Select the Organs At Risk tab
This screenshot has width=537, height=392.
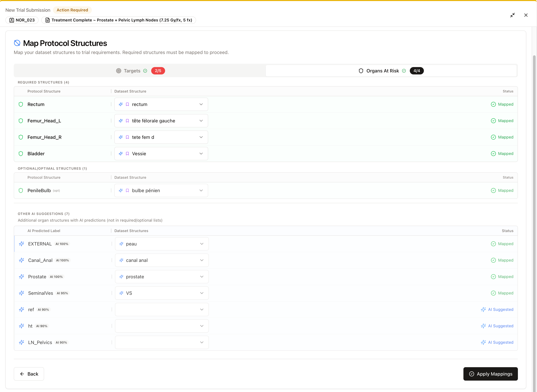coord(391,71)
